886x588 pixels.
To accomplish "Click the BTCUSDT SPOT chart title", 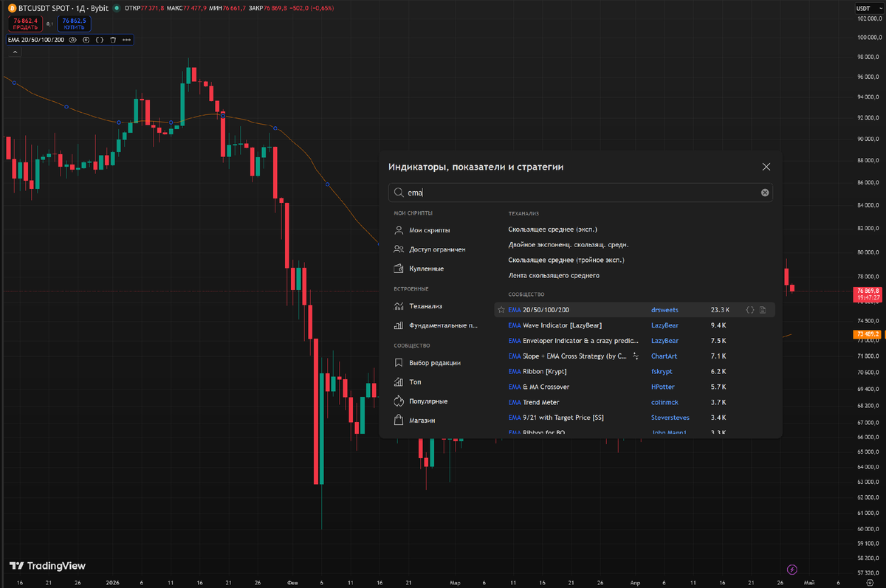I will pos(64,8).
